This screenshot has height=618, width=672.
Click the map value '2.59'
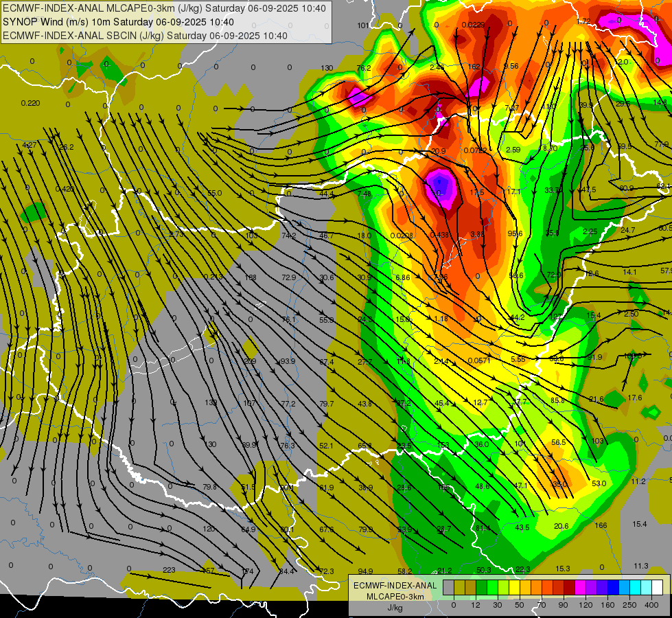pos(513,150)
